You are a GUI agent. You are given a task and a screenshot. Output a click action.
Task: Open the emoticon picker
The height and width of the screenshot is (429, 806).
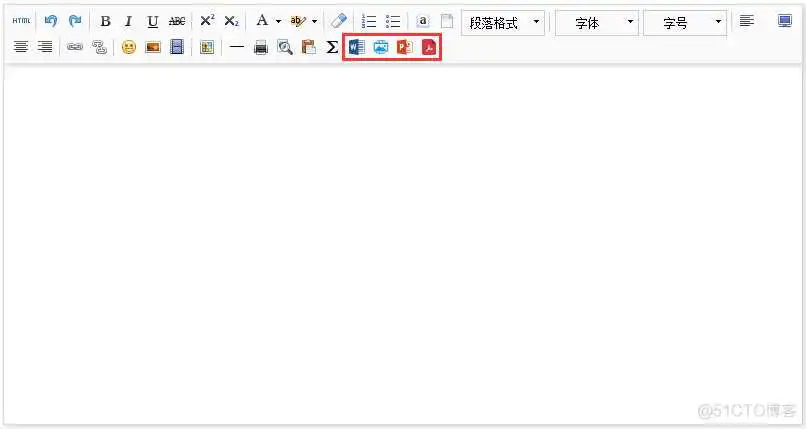pyautogui.click(x=129, y=47)
